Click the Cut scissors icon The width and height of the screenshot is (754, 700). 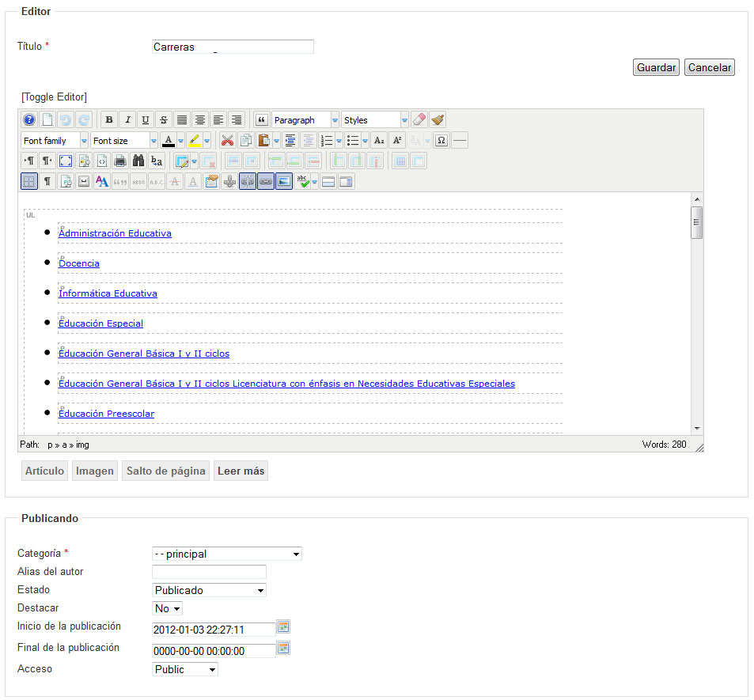[x=227, y=141]
